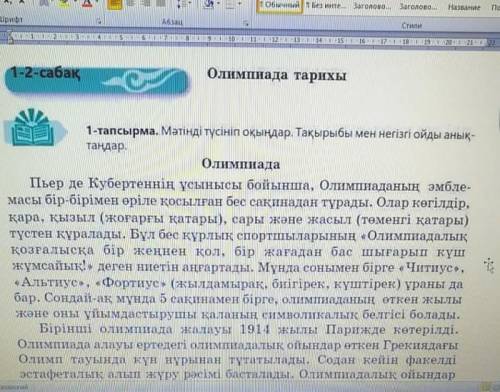Viewport: 500px width, 392px height.
Task: Click the word «Фортиус» in the paragraph
Action: tap(131, 283)
